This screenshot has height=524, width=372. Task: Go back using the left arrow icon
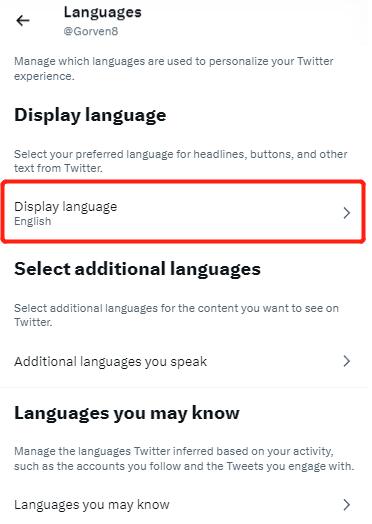point(23,21)
